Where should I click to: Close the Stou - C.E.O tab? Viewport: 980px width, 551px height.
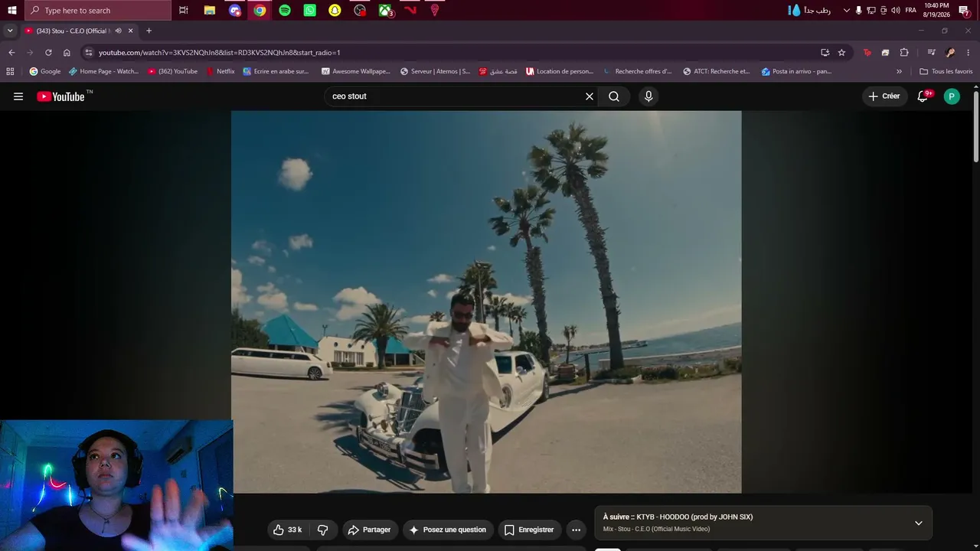coord(131,31)
